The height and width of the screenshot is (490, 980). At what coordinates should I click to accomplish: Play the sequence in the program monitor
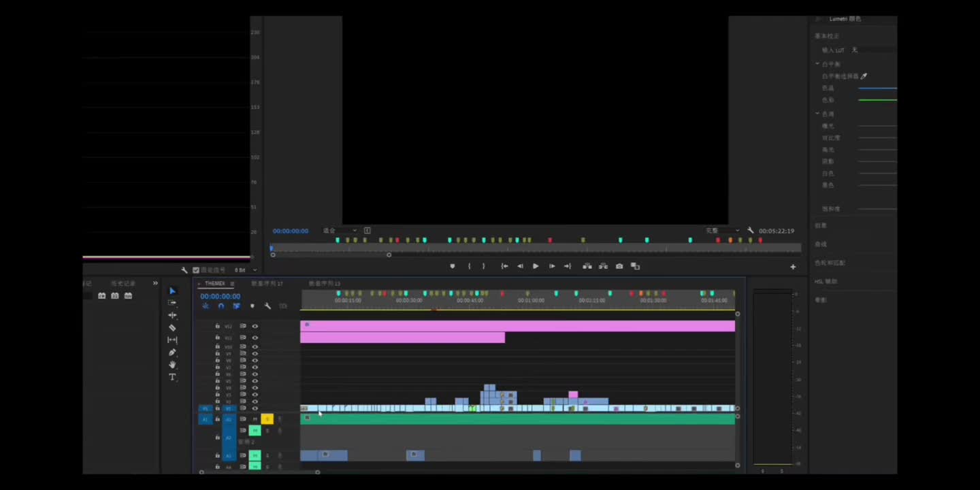point(536,266)
